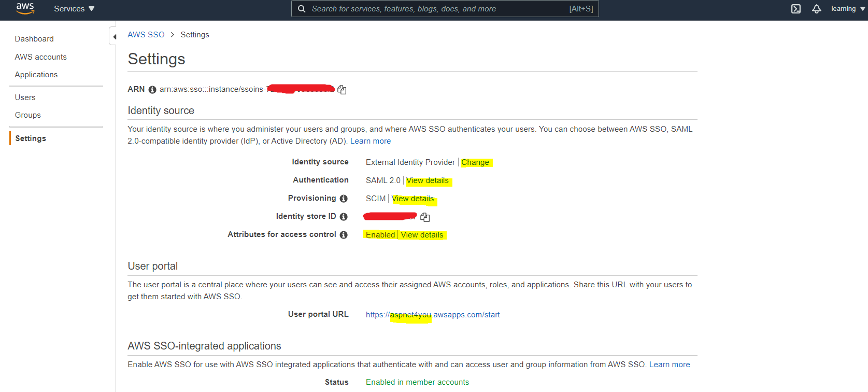The width and height of the screenshot is (868, 392).
Task: Click Enabled for attributes access control
Action: [380, 235]
